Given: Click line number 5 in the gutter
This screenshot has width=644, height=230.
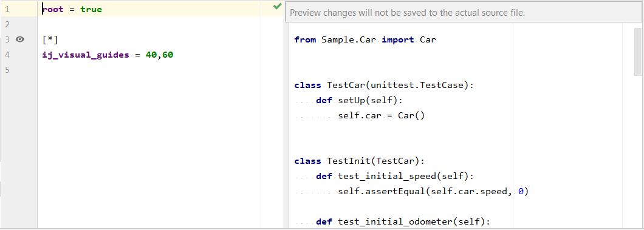Looking at the screenshot, I should click(7, 70).
